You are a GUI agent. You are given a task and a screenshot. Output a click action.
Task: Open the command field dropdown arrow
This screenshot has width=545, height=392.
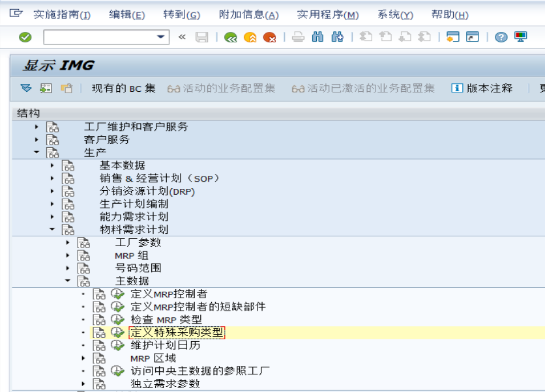click(160, 37)
